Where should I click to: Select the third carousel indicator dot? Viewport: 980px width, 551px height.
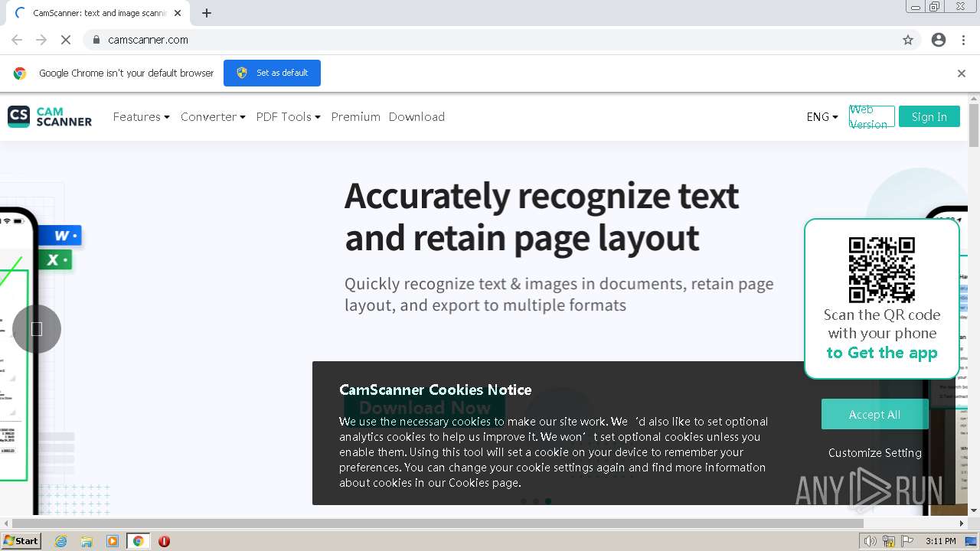[548, 501]
